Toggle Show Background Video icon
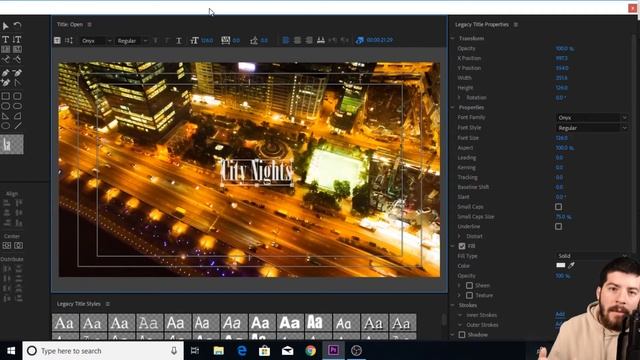This screenshot has height=360, width=640. click(x=360, y=40)
